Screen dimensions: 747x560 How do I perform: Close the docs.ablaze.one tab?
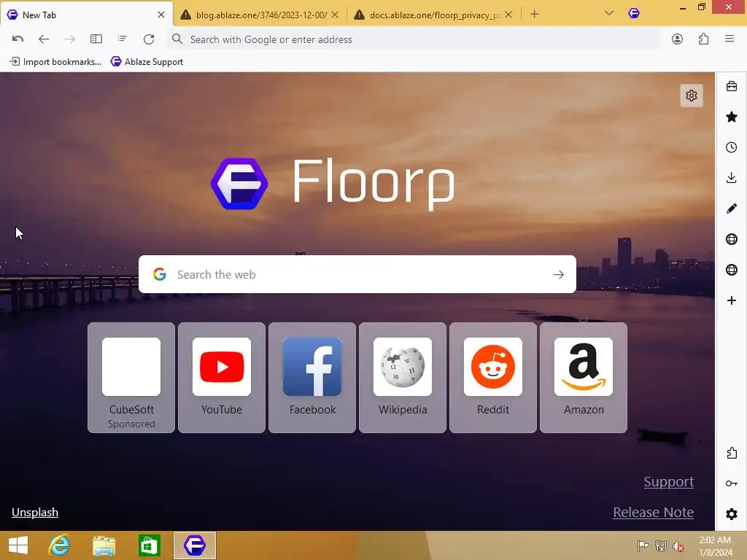[x=508, y=15]
